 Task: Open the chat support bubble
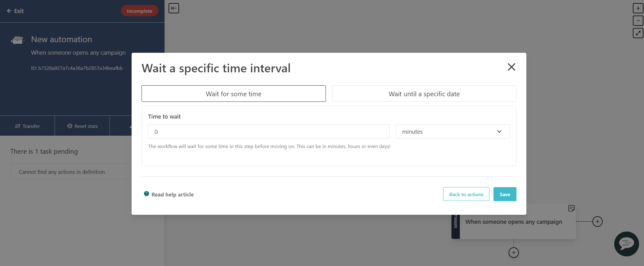tap(626, 244)
